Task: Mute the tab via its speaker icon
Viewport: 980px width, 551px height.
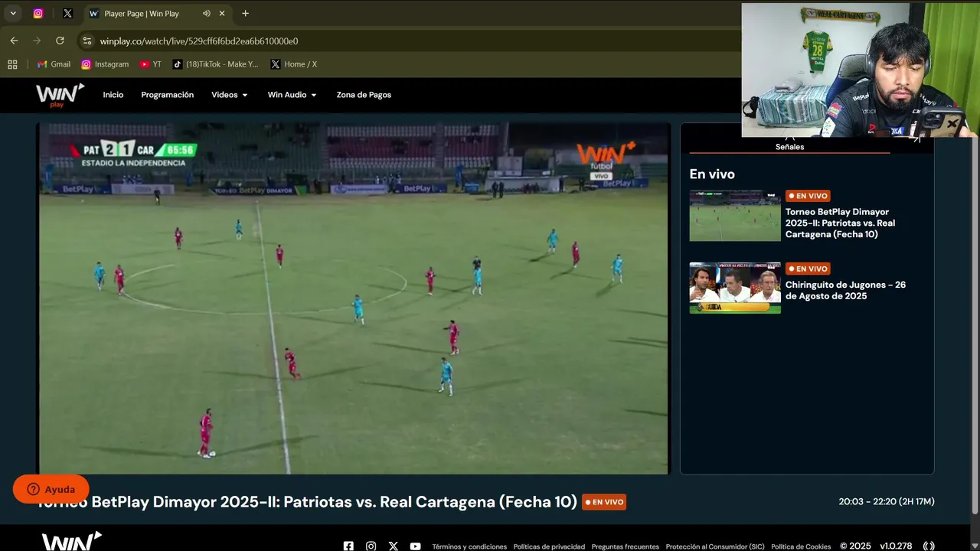Action: coord(207,13)
